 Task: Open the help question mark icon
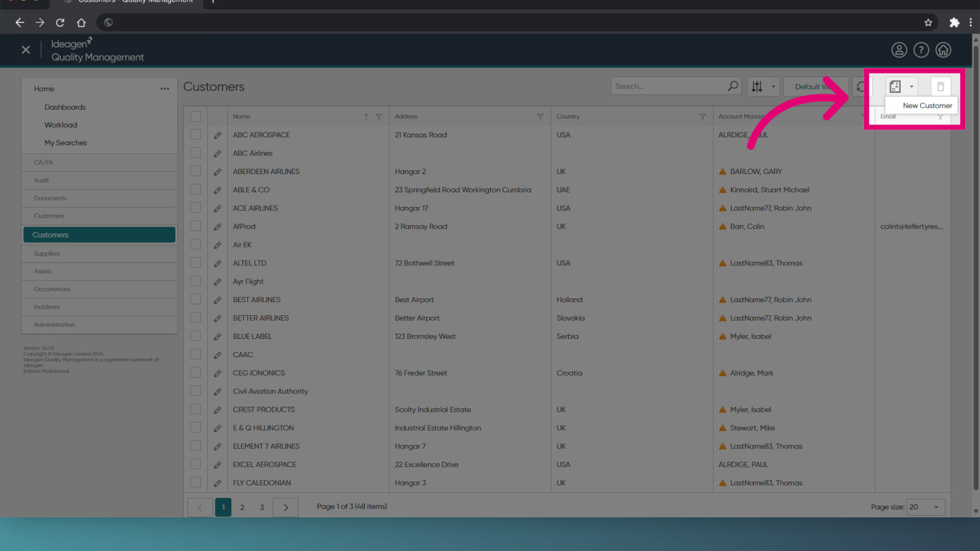pyautogui.click(x=921, y=50)
